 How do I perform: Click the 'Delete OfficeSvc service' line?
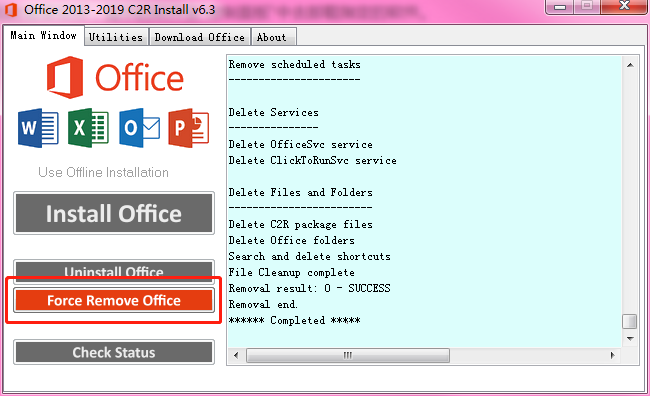pyautogui.click(x=300, y=144)
